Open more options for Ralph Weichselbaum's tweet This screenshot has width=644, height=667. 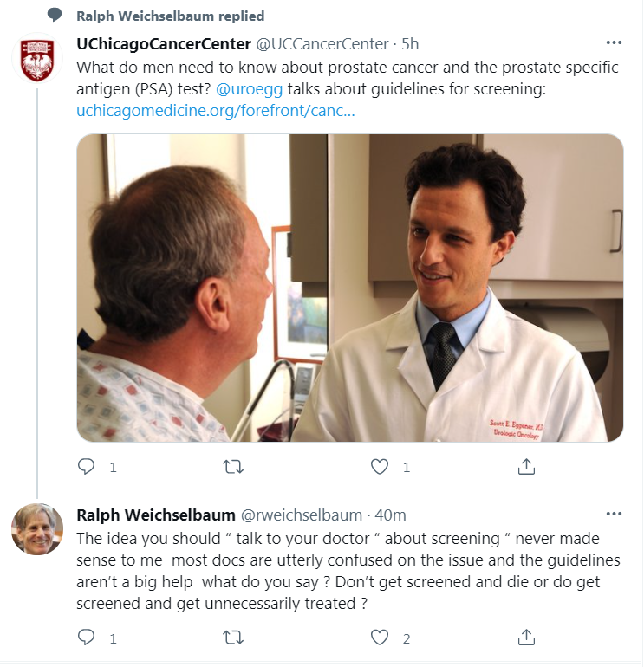[x=614, y=515]
